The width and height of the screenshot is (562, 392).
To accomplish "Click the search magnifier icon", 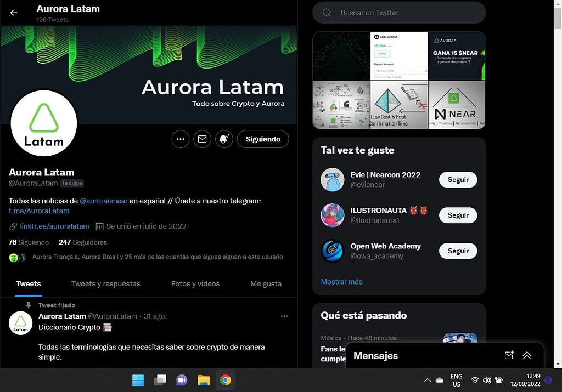I will (327, 12).
